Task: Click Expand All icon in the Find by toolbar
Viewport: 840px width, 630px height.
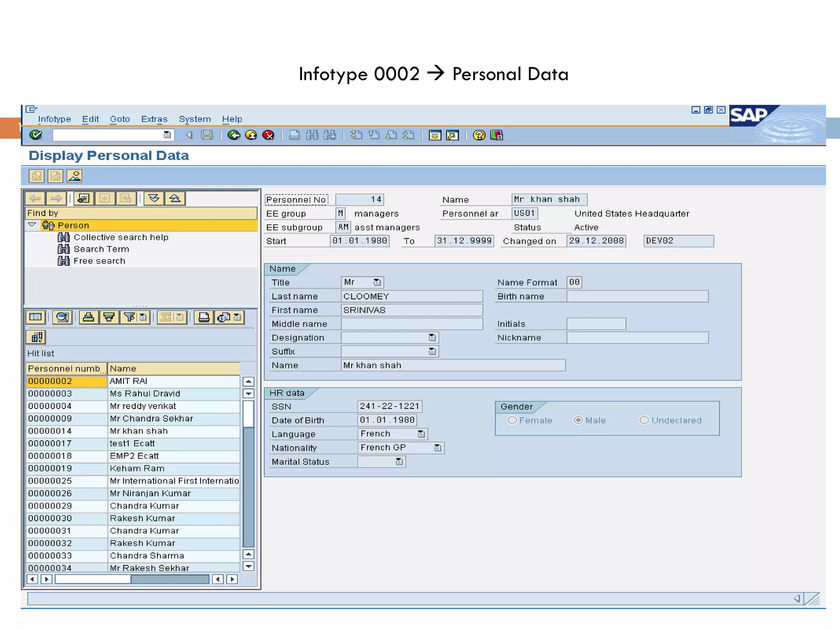Action: coord(154,199)
